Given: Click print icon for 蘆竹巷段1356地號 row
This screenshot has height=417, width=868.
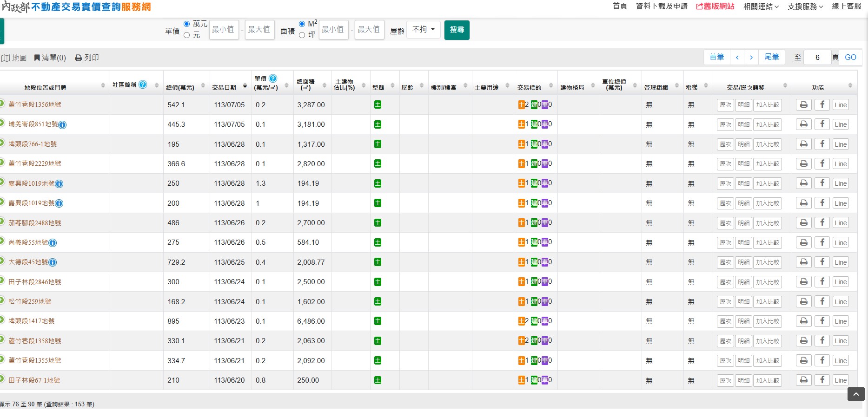Looking at the screenshot, I should pos(803,105).
